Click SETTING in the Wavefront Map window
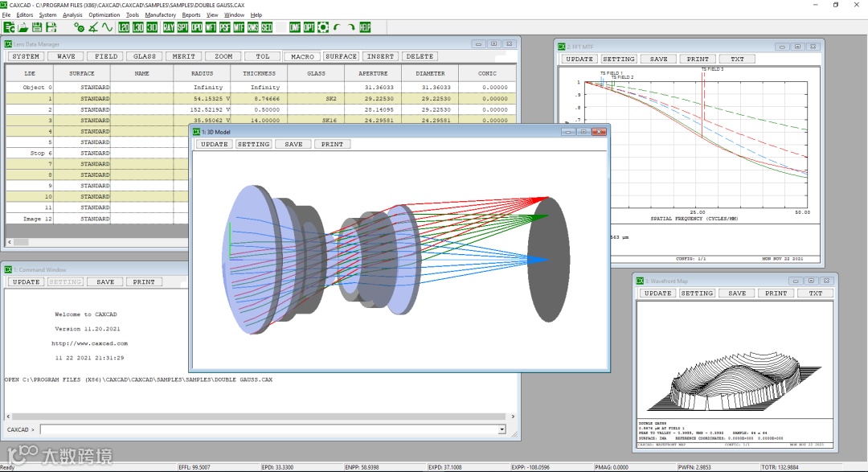This screenshot has width=868, height=472. [x=697, y=293]
